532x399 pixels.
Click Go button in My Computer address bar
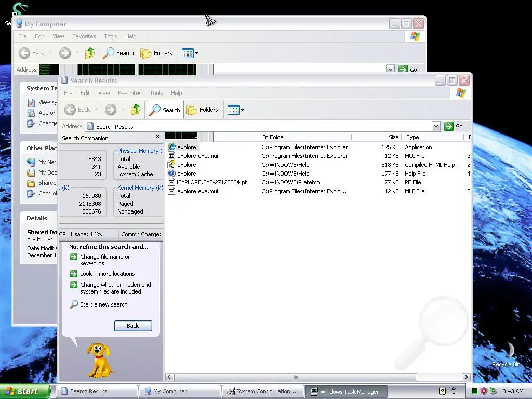click(408, 69)
